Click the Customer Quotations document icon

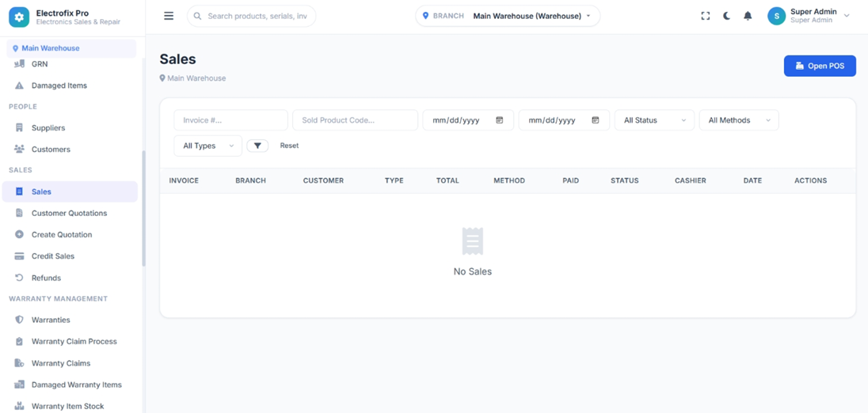click(19, 213)
